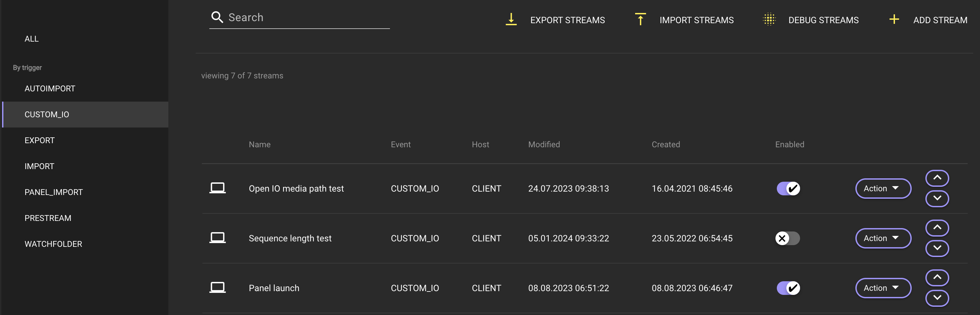Disable the Open IO media path test stream

tap(788, 189)
